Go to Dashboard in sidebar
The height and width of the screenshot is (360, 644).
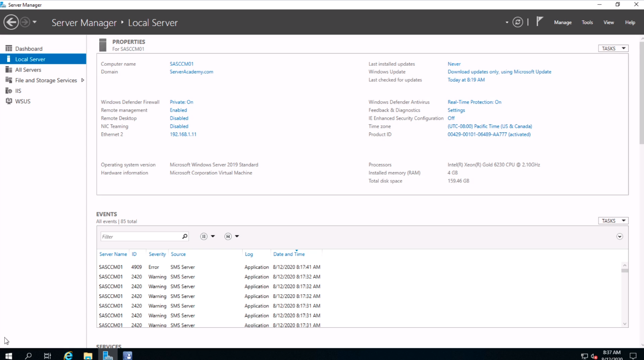tap(28, 49)
